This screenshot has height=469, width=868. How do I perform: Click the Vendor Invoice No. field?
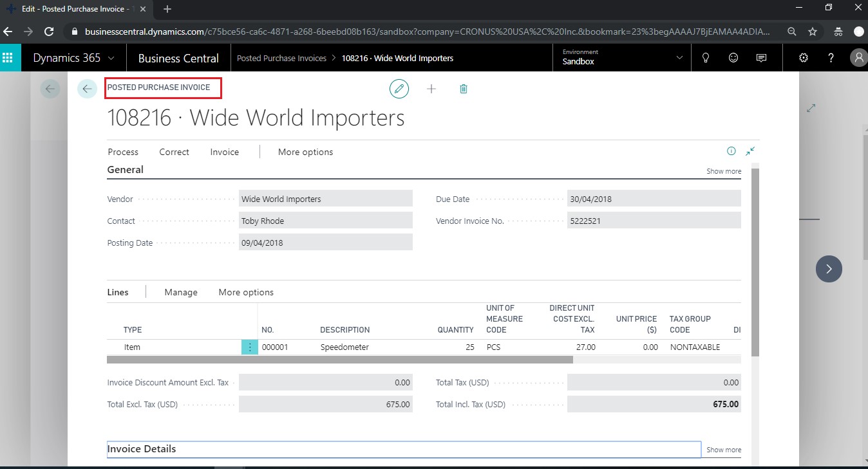[654, 221]
